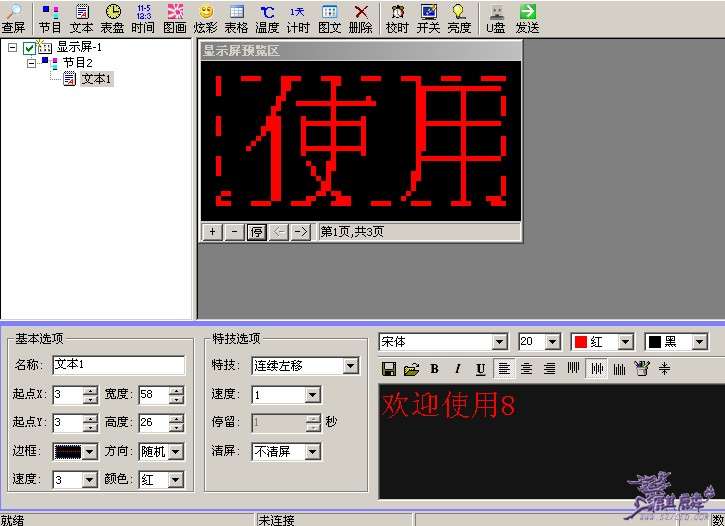The height and width of the screenshot is (526, 725).
Task: Click the 发送 green arrow send icon
Action: [527, 17]
